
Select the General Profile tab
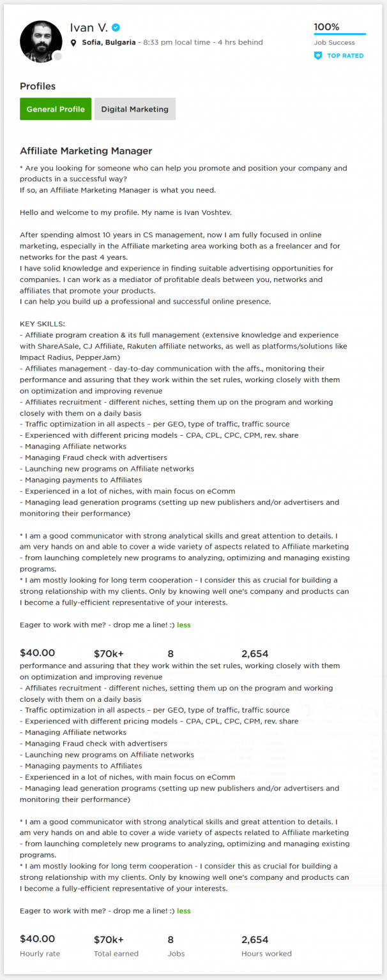click(x=56, y=109)
